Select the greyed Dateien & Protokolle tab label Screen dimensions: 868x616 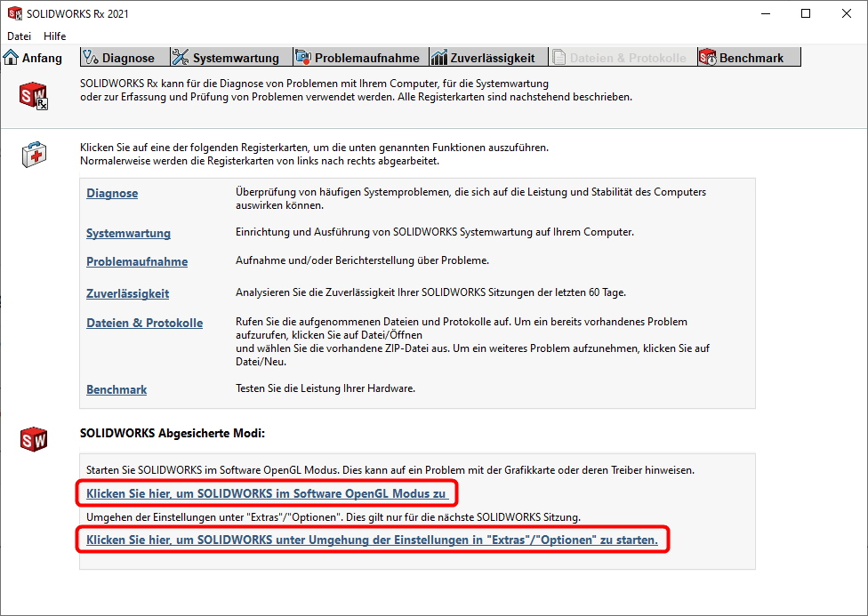pos(628,58)
